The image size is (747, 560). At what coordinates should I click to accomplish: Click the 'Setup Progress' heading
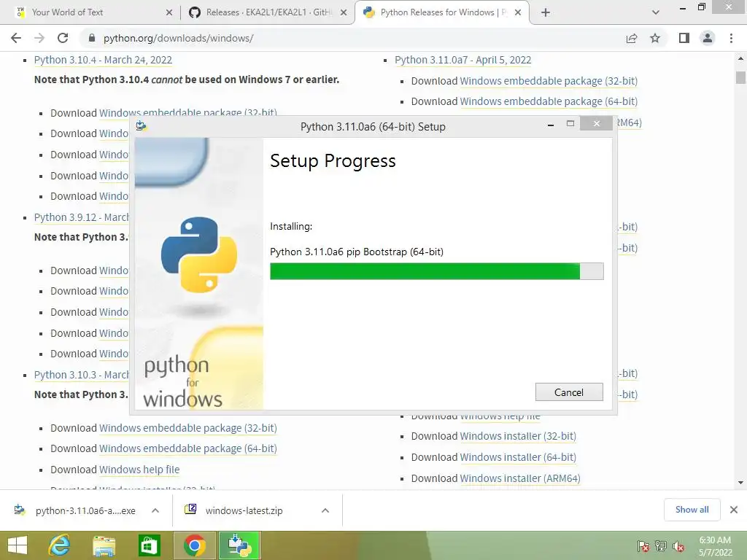click(333, 161)
